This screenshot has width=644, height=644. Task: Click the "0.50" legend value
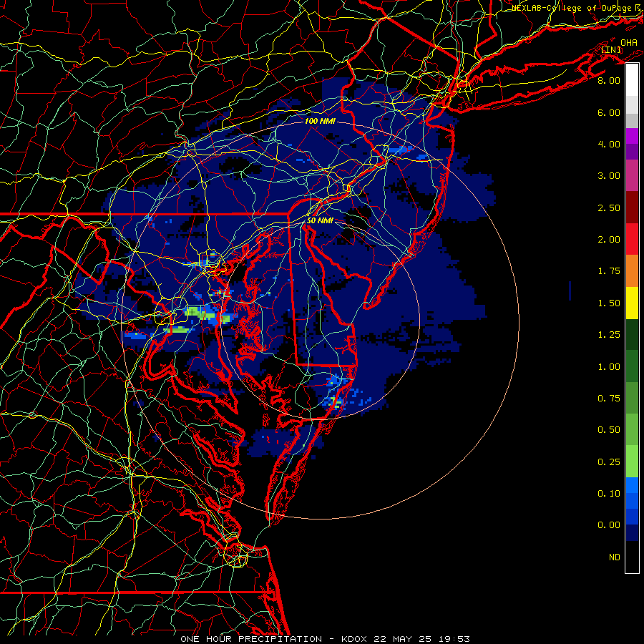pos(609,430)
